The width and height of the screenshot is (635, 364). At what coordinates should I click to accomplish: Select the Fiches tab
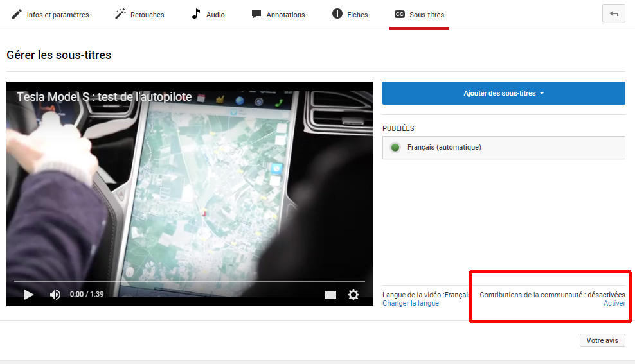point(350,15)
